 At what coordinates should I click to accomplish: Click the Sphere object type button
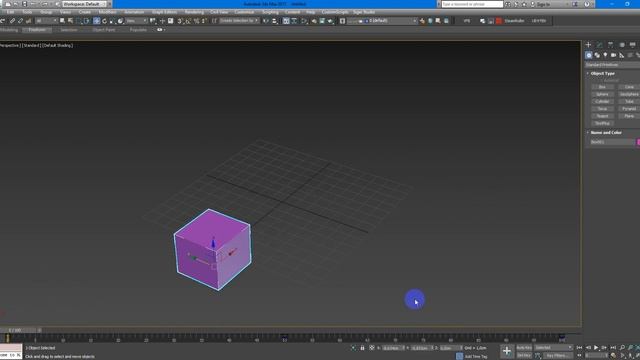(602, 94)
